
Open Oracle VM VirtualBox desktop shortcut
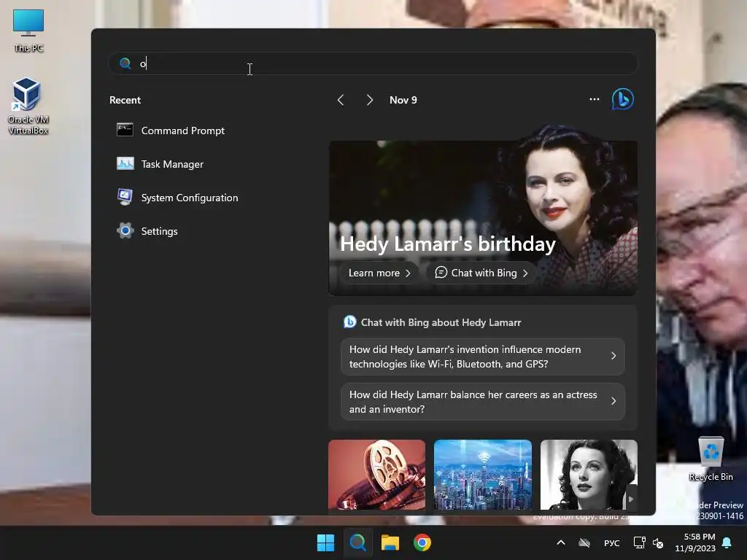(28, 106)
